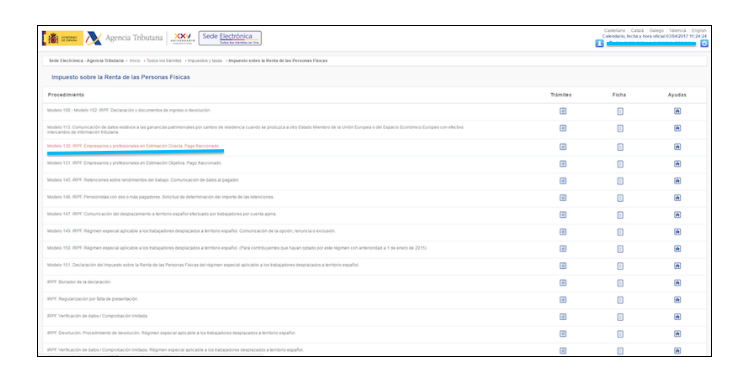Show Ayudas icon for Modelo 131 row
The width and height of the screenshot is (754, 389).
tap(677, 163)
